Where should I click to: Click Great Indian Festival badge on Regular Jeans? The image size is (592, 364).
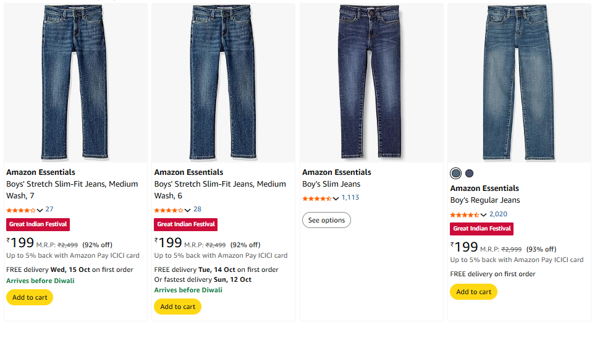(482, 229)
